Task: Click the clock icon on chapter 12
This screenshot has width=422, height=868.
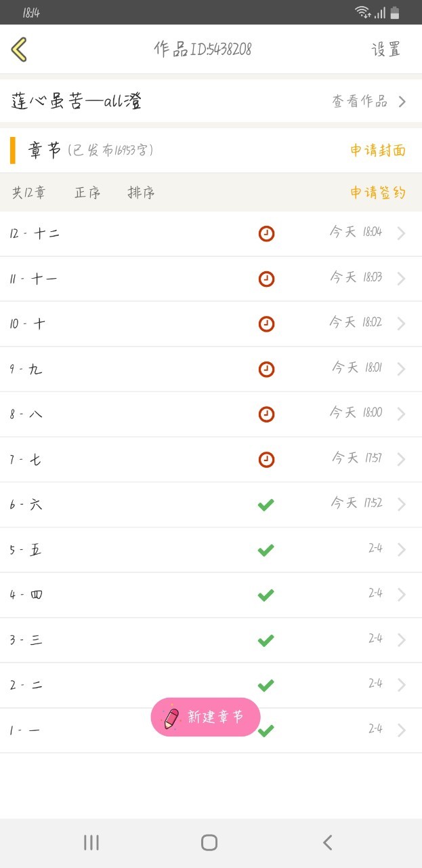Action: tap(266, 233)
